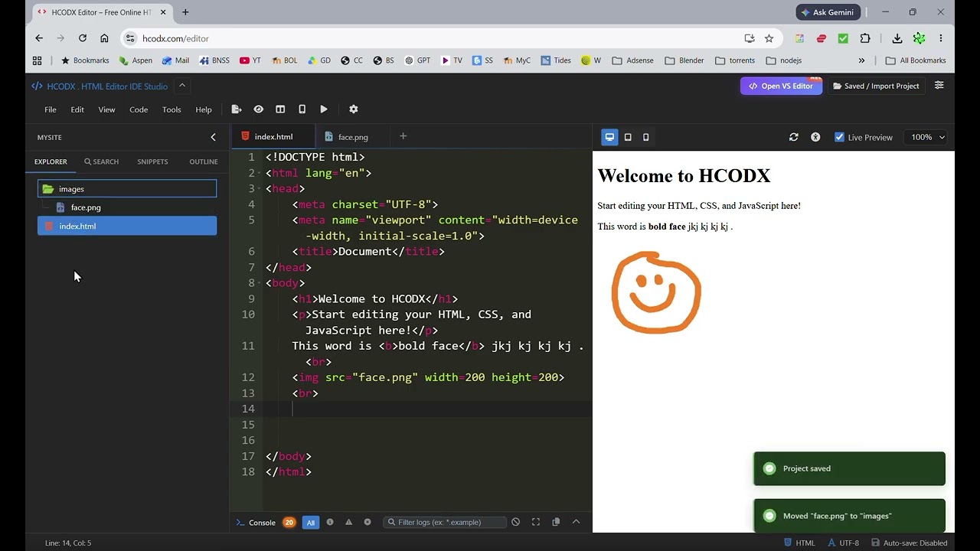This screenshot has width=980, height=551.
Task: Expand the HCODX title chevron dropdown
Action: pyautogui.click(x=182, y=86)
